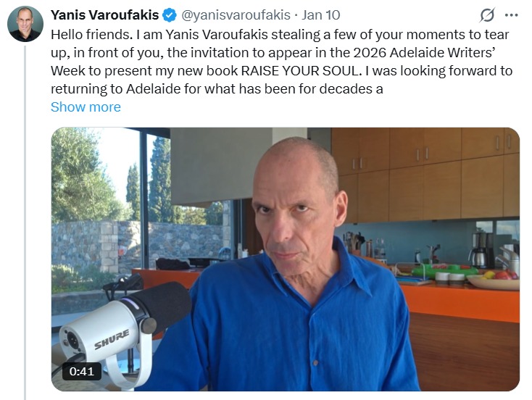Click the stone wall visible through the window
This screenshot has width=532, height=400.
pos(136,244)
